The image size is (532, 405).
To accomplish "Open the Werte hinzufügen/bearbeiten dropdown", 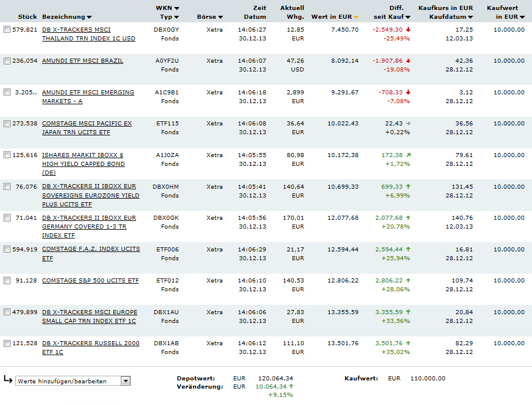I will 126,381.
